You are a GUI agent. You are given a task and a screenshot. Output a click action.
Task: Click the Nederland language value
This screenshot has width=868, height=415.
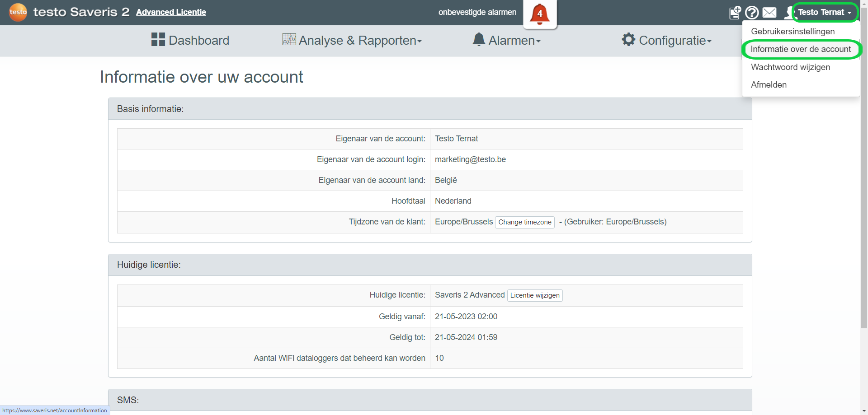click(453, 201)
